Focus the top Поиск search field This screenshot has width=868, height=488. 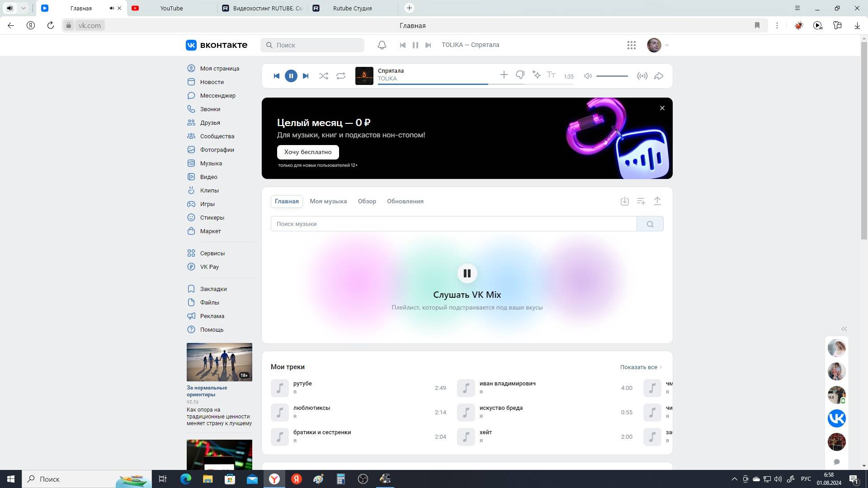click(312, 45)
